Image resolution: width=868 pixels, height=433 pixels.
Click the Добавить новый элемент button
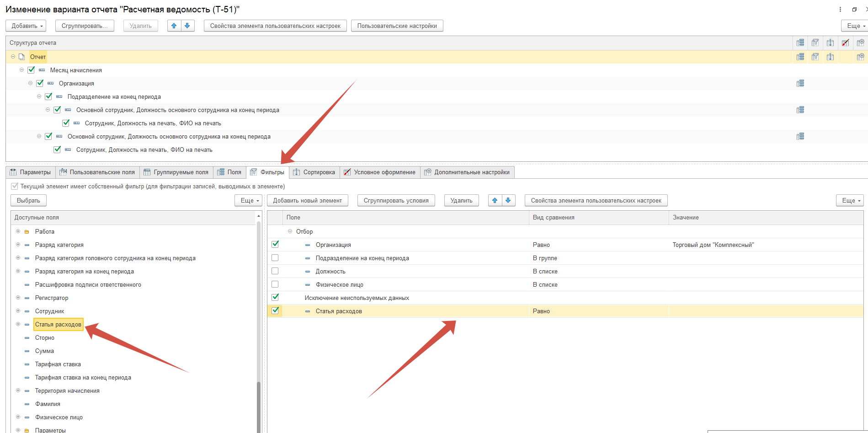pyautogui.click(x=307, y=201)
